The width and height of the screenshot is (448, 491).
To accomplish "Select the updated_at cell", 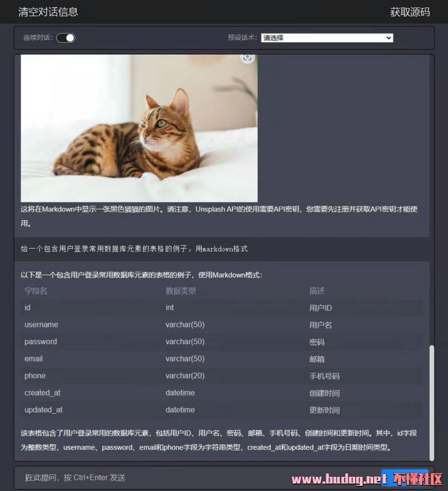I will point(43,410).
